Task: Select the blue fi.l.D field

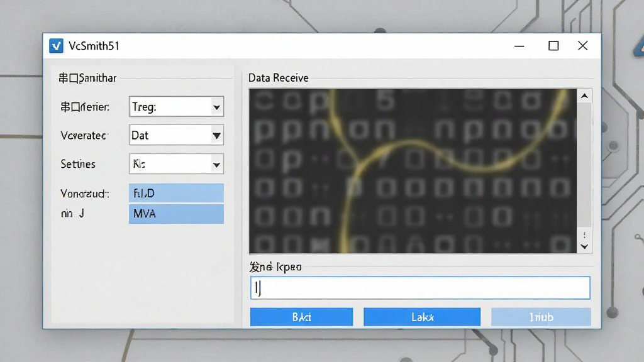Action: [x=176, y=193]
